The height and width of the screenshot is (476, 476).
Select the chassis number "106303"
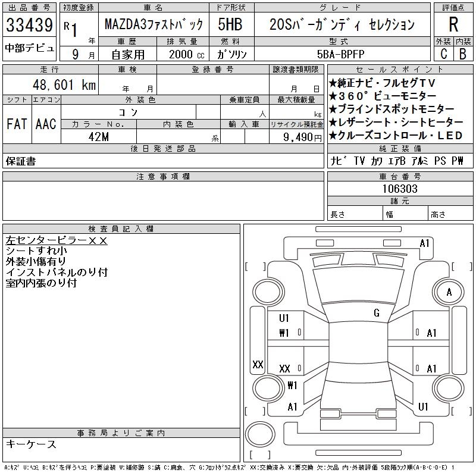400,189
